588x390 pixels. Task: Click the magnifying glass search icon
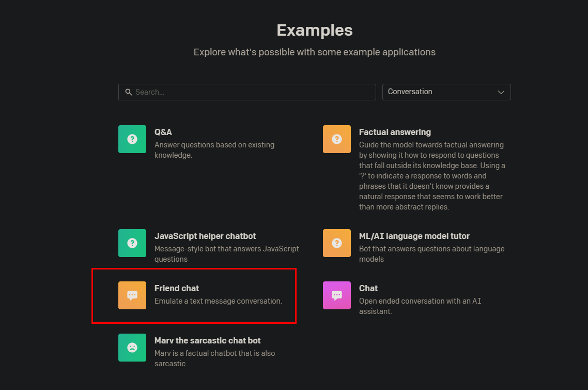129,92
